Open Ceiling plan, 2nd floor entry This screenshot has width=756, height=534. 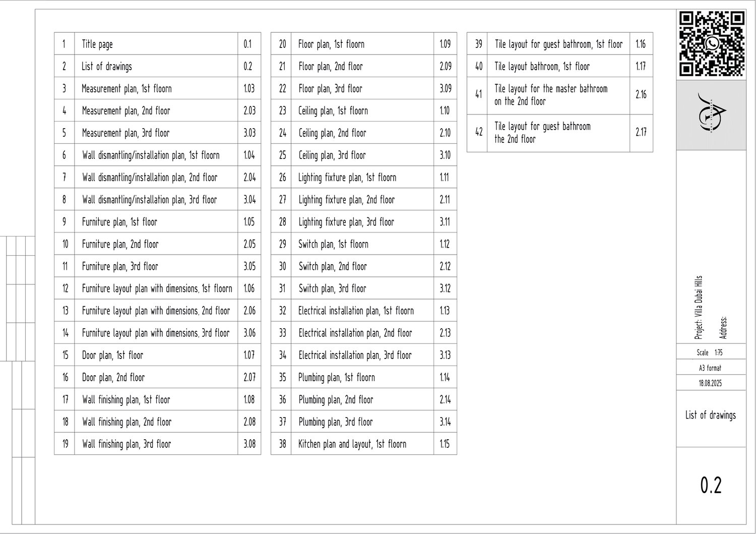[332, 133]
